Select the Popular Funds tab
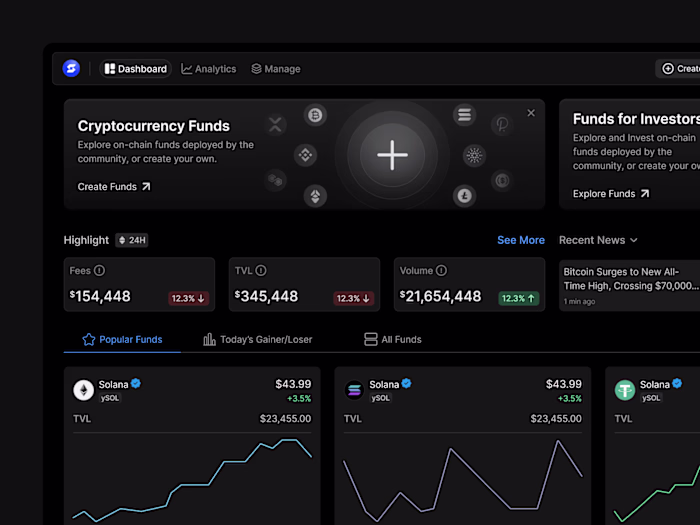 [x=122, y=339]
